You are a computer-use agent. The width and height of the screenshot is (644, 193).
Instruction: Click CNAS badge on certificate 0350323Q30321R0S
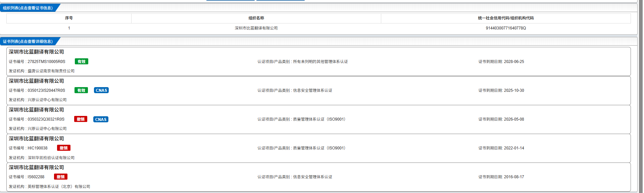101,119
